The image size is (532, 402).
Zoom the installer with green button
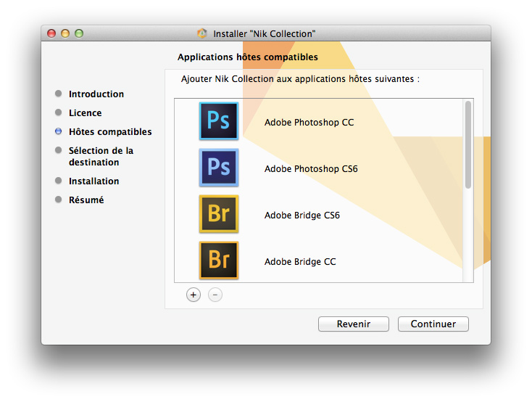click(79, 33)
